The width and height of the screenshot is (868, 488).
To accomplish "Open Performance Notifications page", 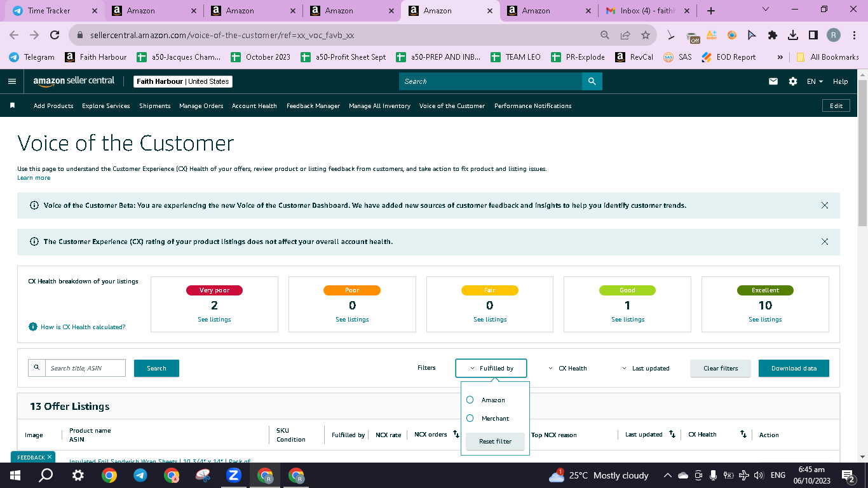I will point(533,106).
